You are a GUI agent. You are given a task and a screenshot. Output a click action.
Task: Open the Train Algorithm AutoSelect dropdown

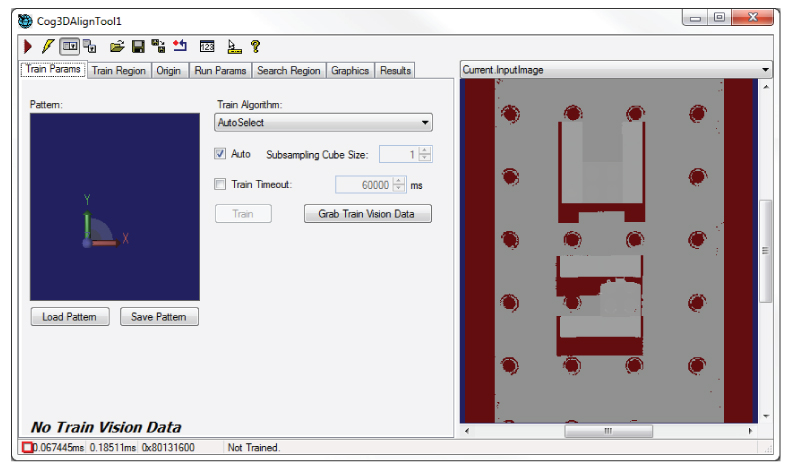click(x=324, y=123)
